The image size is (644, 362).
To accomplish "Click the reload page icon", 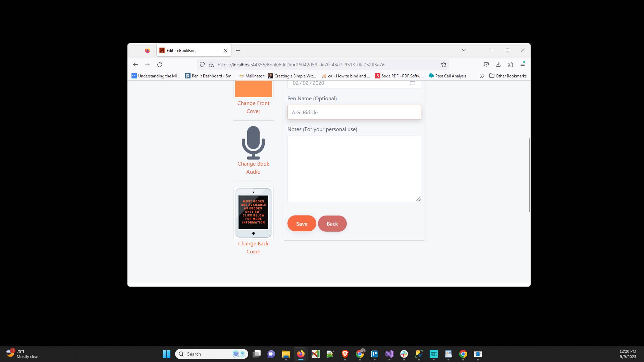I will [x=160, y=64].
